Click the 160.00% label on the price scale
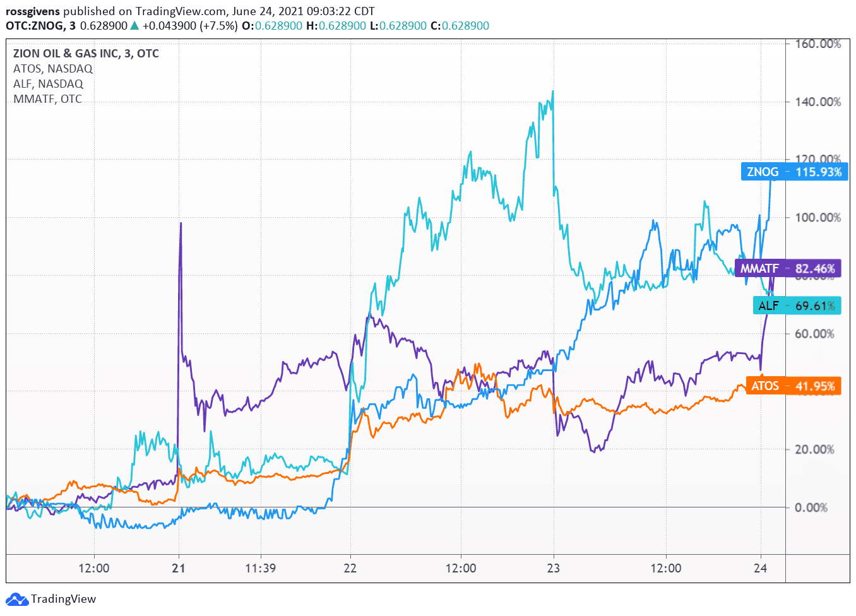The image size is (856, 616). pyautogui.click(x=817, y=44)
